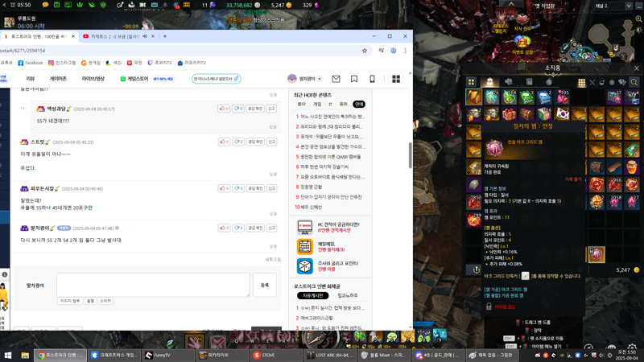Open the 아프리카TV bookmark
Image resolution: width=644 pixels, height=362 pixels.
tap(192, 63)
